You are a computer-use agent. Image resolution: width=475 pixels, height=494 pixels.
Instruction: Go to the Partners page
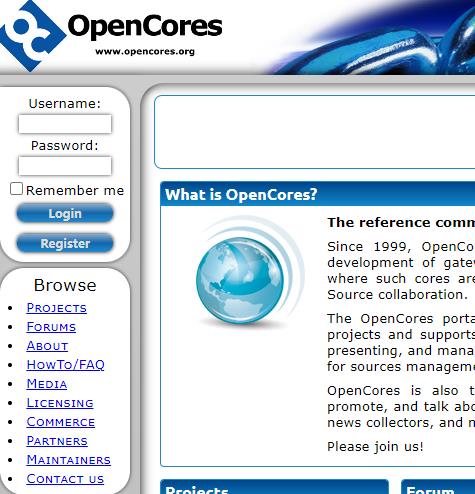(x=57, y=441)
